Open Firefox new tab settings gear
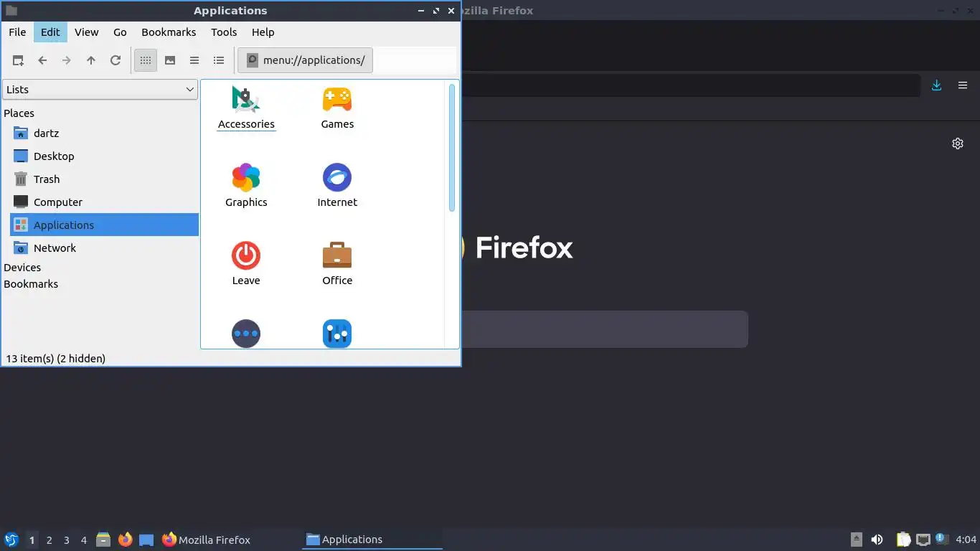Viewport: 980px width, 551px height. click(x=958, y=143)
